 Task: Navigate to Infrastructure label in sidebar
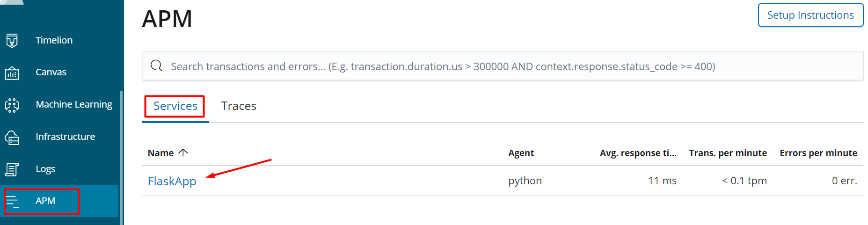[65, 137]
